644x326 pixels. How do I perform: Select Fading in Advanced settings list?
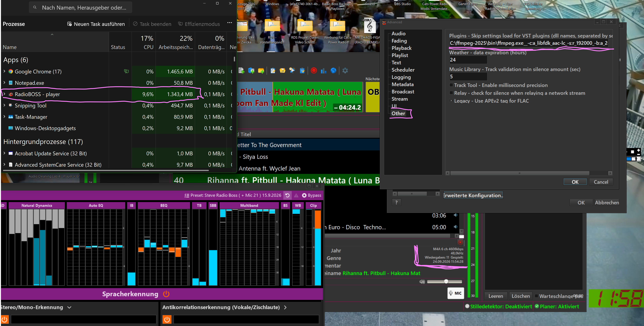point(399,41)
